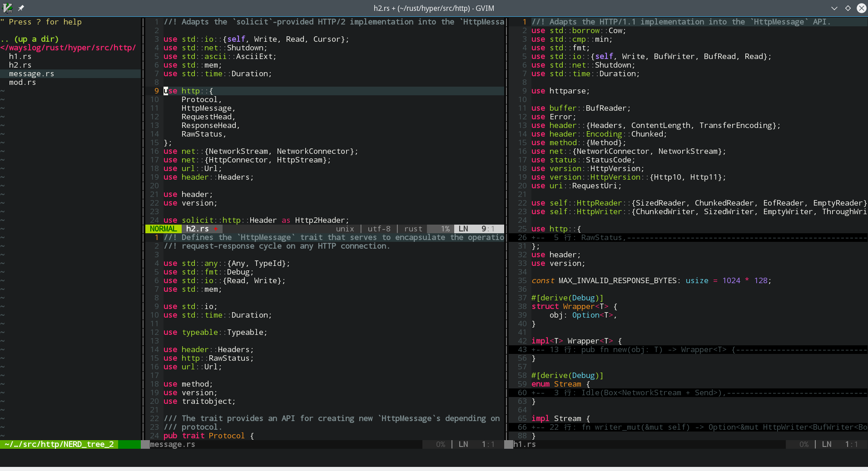Click the h2.rs filename in active status line

198,229
